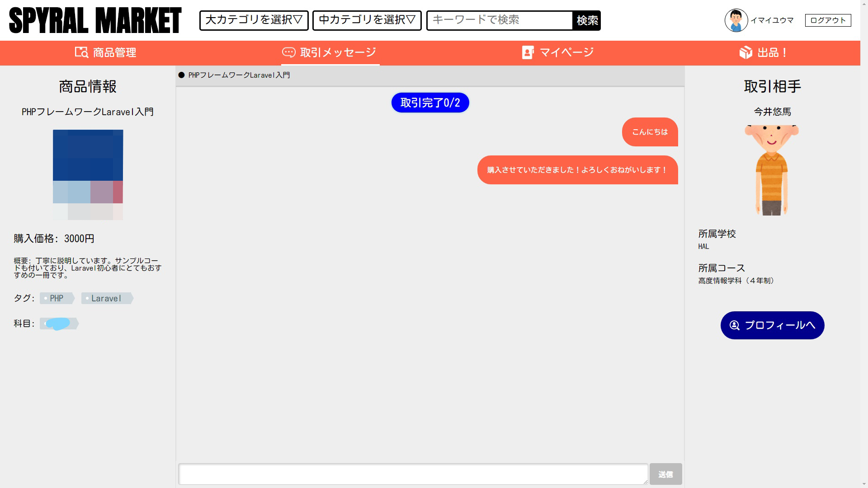This screenshot has width=868, height=488.
Task: Expand the 中カテゴリを選択 dropdown
Action: (367, 20)
